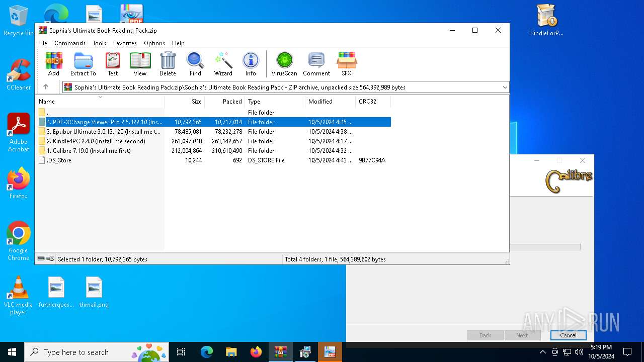Select the Calibre 7.19.0 folder
Image resolution: width=644 pixels, height=362 pixels.
[213, 151]
